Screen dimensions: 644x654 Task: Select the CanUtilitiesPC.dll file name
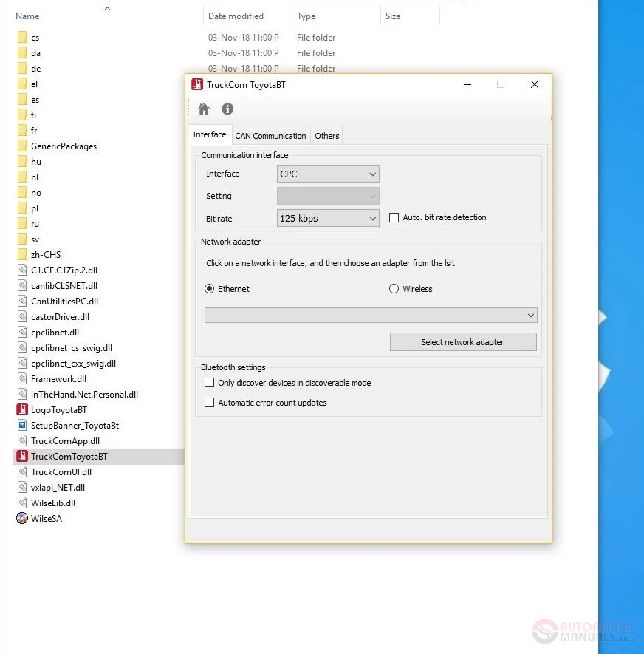(x=64, y=302)
